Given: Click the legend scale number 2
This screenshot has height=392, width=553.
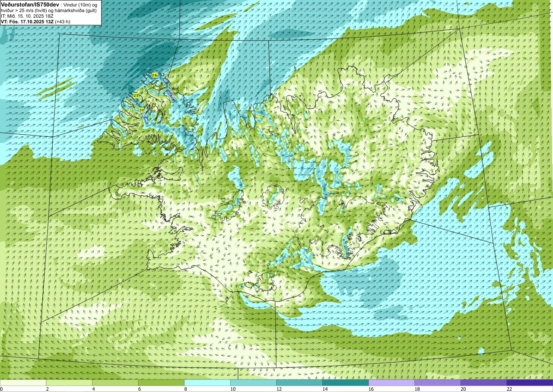Looking at the screenshot, I should (x=47, y=389).
